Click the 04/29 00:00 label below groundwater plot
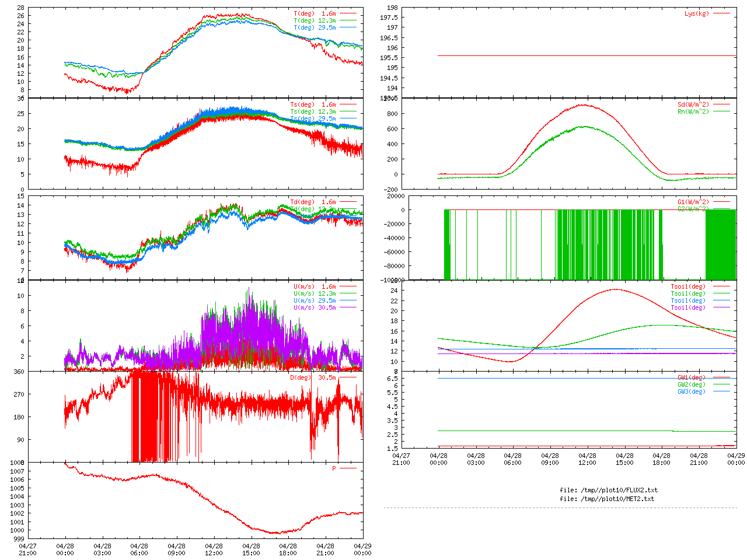 click(x=736, y=459)
